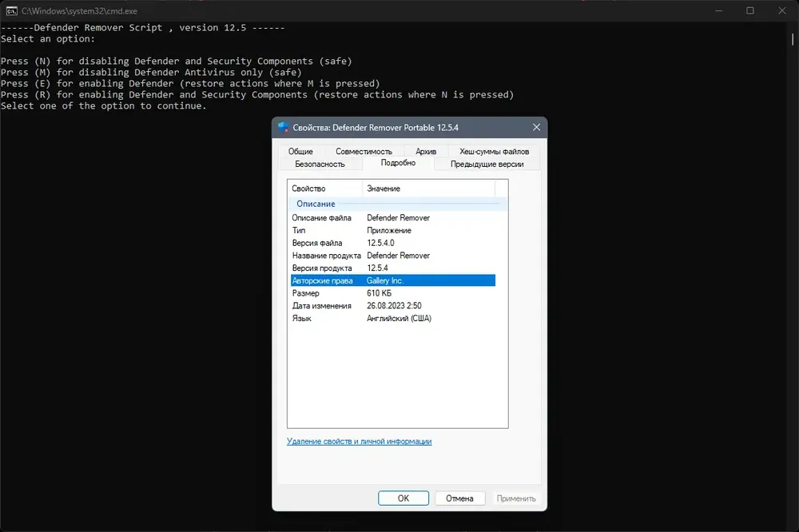This screenshot has height=532, width=799.
Task: Click the 'Select an option:' line in cmd
Action: coord(48,38)
